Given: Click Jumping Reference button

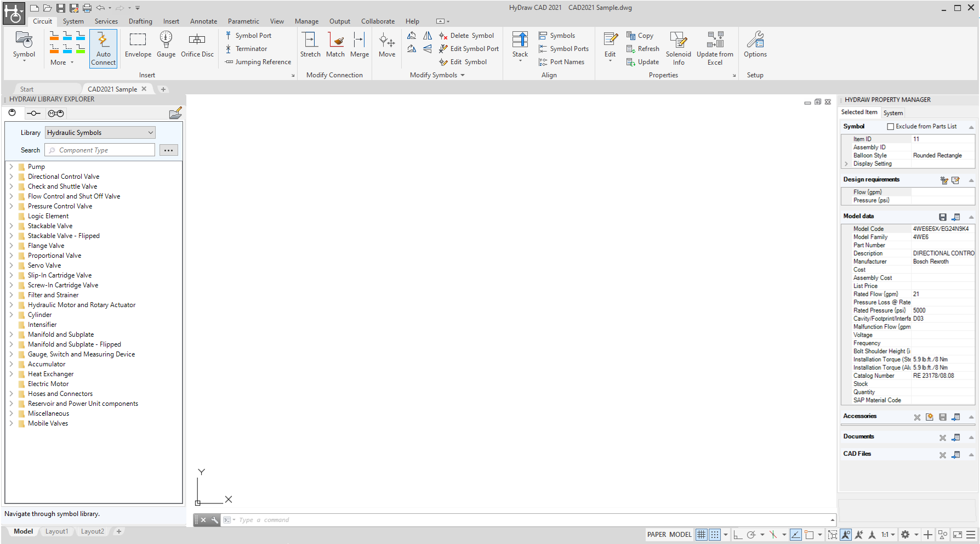Looking at the screenshot, I should (x=258, y=62).
